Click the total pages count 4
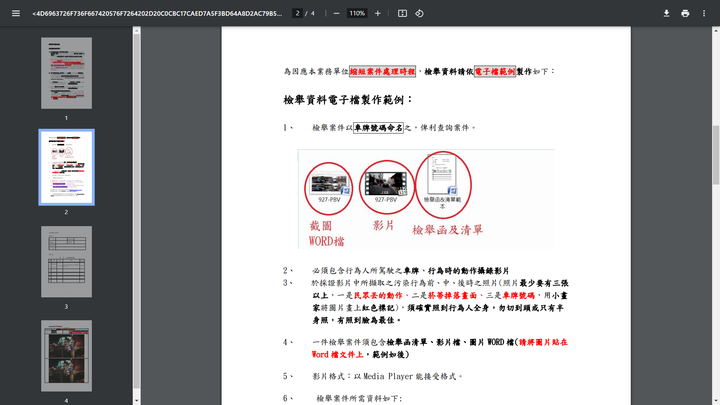 coord(313,13)
